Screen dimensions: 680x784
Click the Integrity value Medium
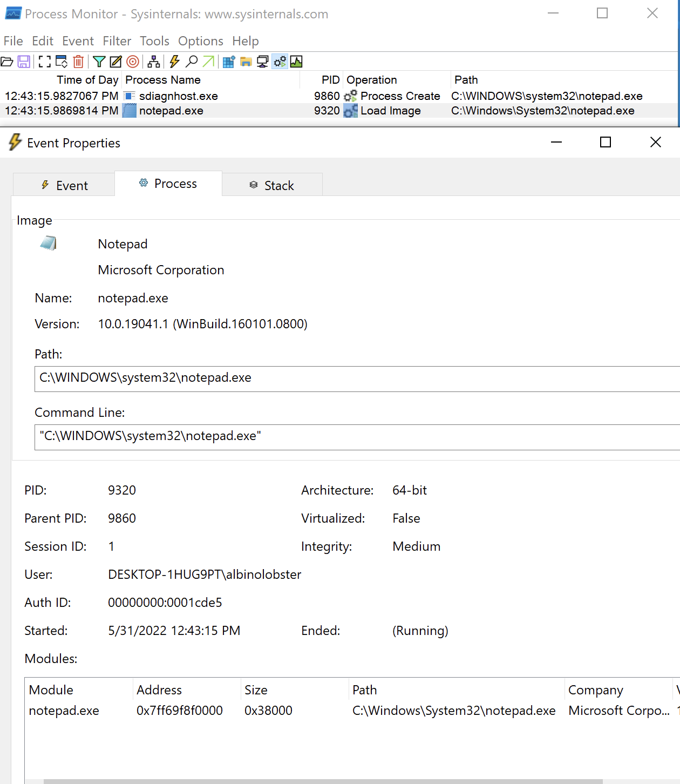coord(417,546)
